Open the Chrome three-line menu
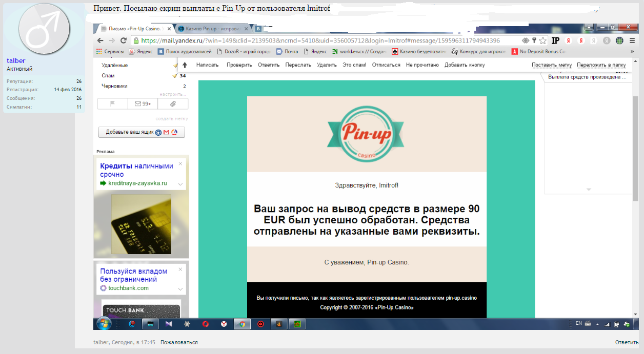 pos(632,40)
